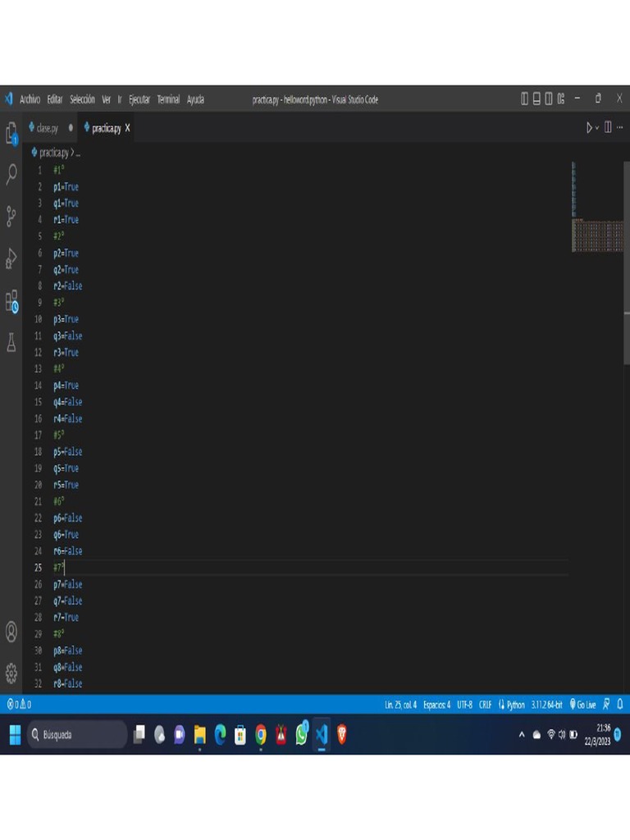Viewport: 630px width, 840px height.
Task: Open the Source Control view
Action: tap(11, 217)
